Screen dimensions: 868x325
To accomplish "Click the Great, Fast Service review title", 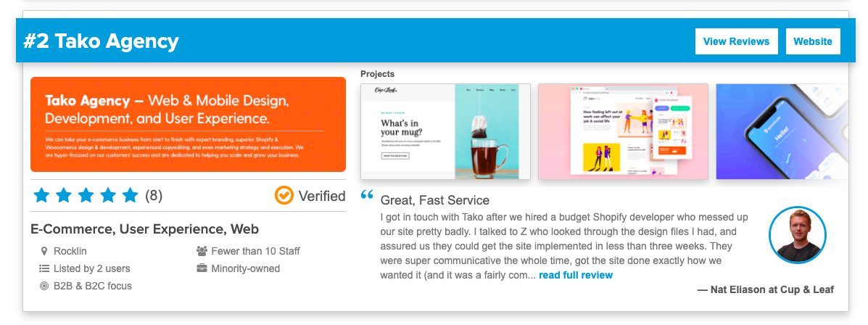I will [x=435, y=200].
